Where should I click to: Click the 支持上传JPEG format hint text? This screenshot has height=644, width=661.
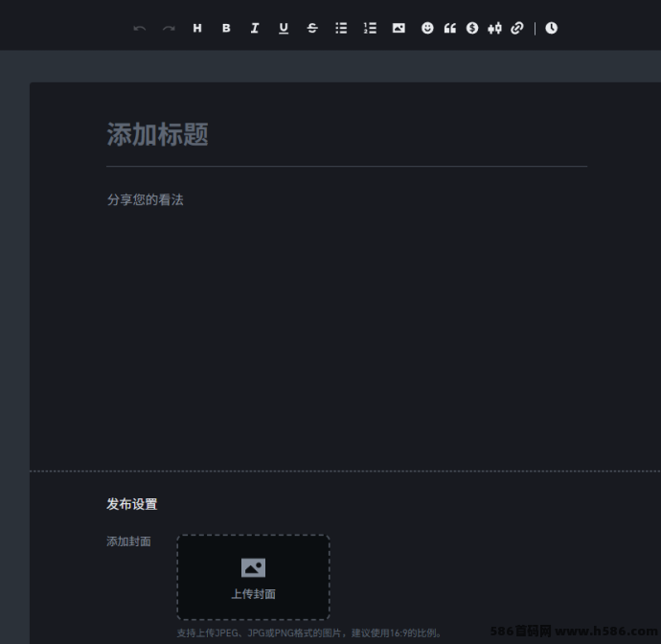point(309,633)
